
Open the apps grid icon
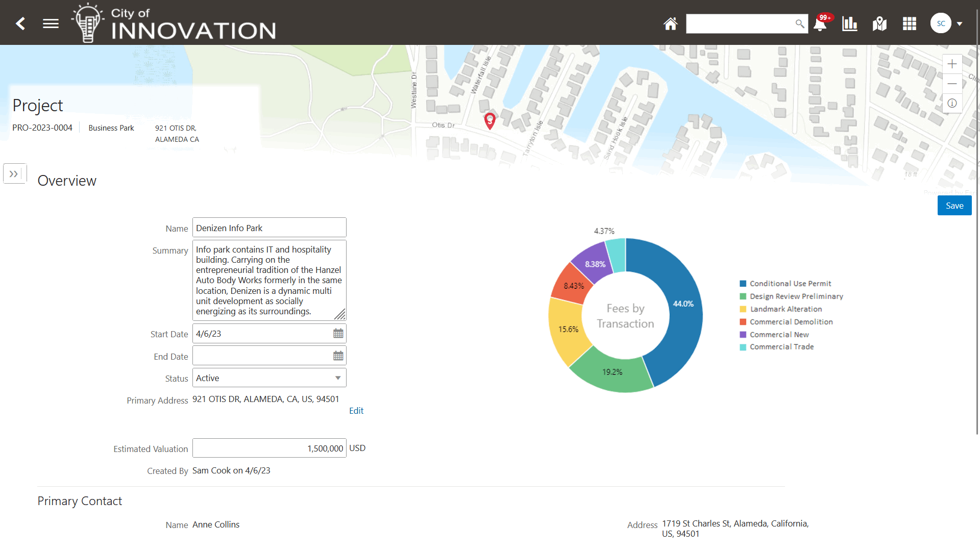coord(909,23)
